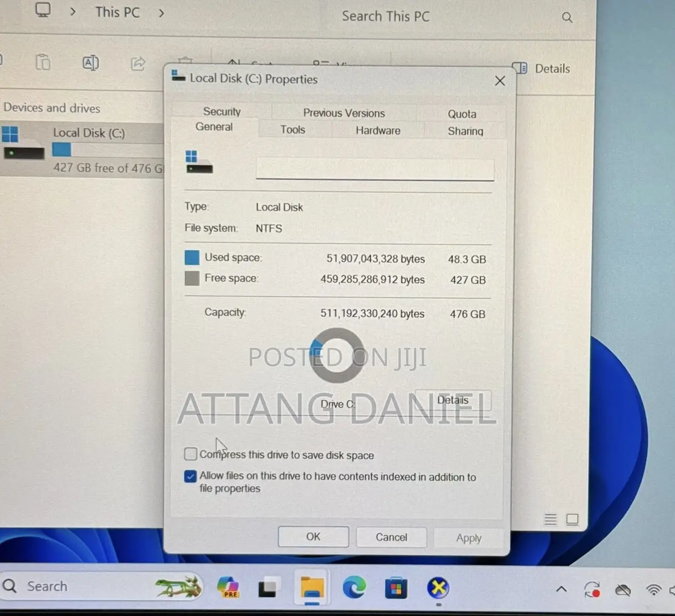Show hidden icons in system tray
Screen dimensions: 675x616
click(x=561, y=589)
